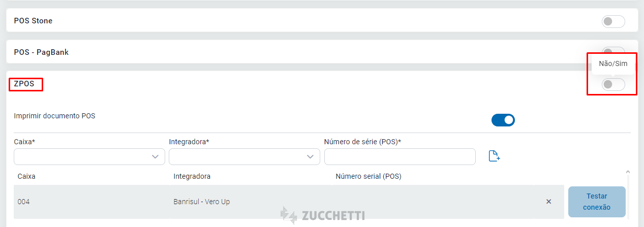
Task: Click the add new POS record icon
Action: coord(494,156)
